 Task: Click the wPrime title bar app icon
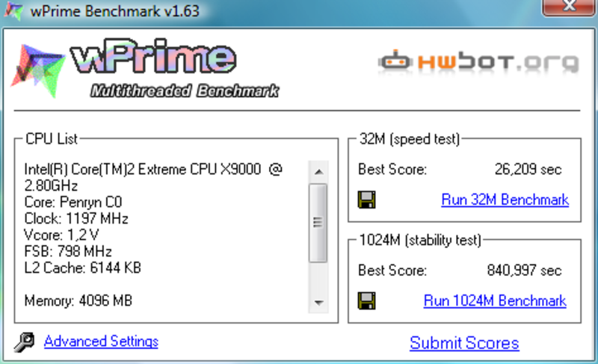tap(13, 10)
